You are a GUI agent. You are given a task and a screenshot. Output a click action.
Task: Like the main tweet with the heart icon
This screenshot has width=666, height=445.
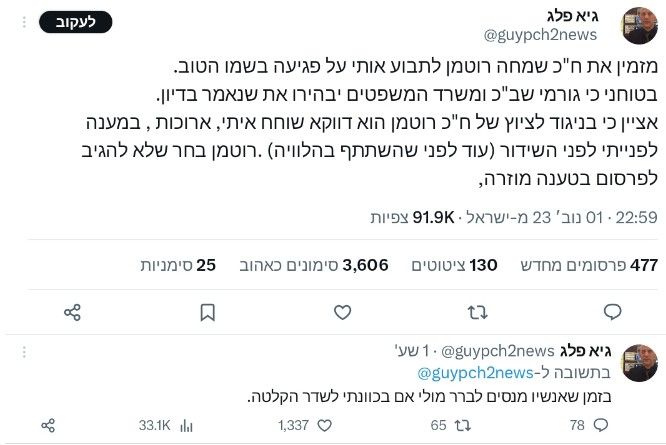pos(342,313)
